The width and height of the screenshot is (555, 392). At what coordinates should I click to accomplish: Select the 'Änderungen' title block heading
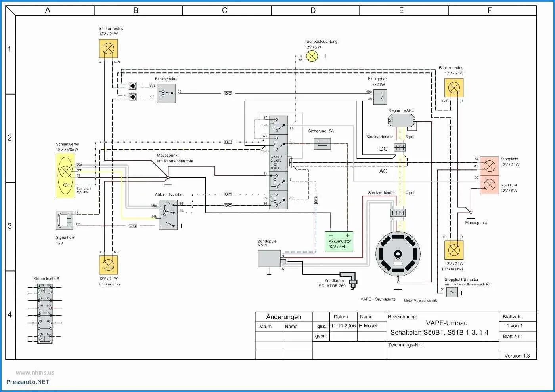coord(284,317)
